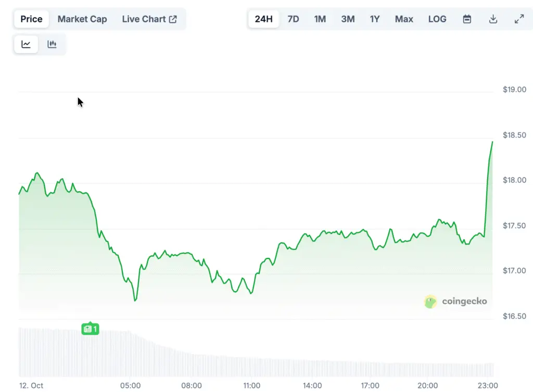Show the Max time range
Image resolution: width=533 pixels, height=392 pixels.
404,19
